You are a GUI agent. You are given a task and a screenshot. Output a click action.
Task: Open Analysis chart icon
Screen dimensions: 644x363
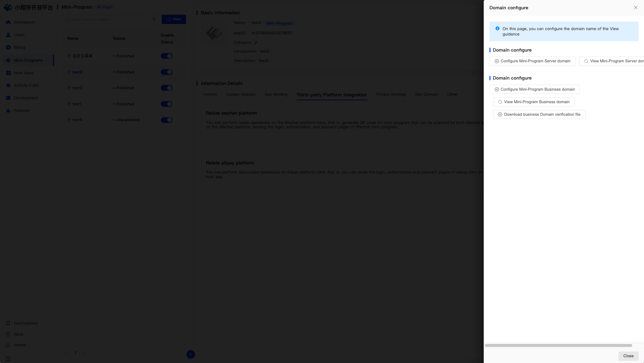coord(8,110)
